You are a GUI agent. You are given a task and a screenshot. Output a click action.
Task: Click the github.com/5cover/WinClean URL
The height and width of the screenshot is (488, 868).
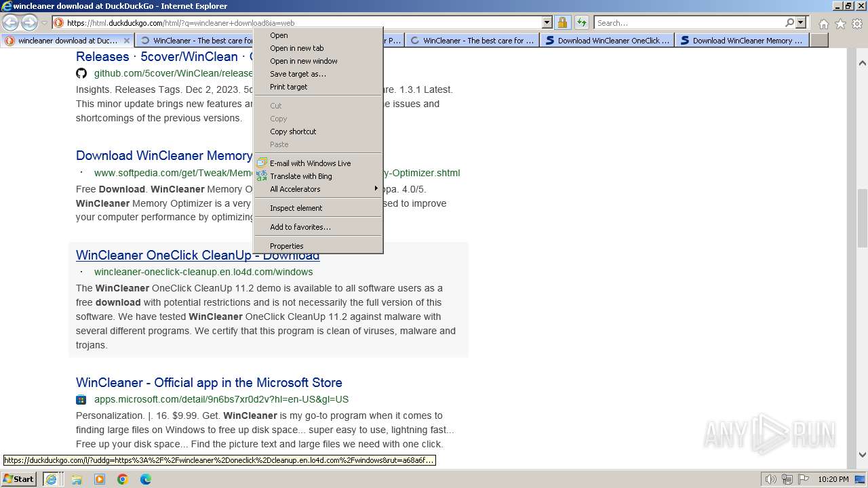173,73
